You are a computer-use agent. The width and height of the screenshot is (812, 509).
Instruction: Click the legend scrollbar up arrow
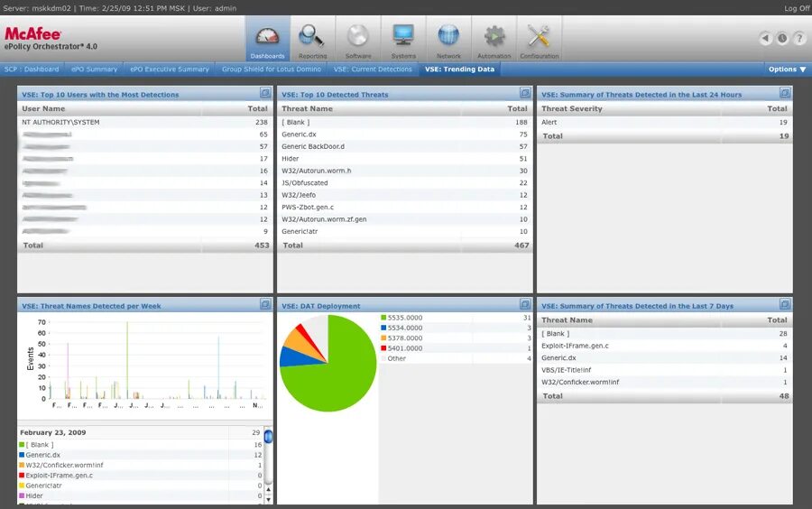coord(268,489)
